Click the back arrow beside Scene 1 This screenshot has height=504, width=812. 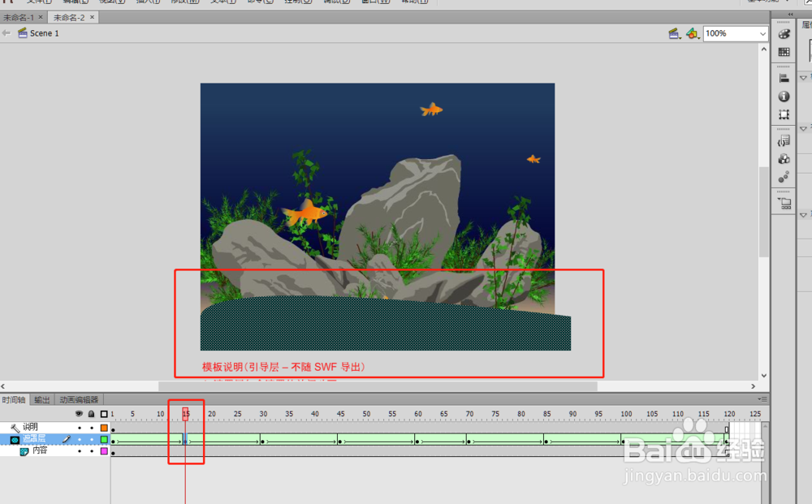tap(6, 33)
